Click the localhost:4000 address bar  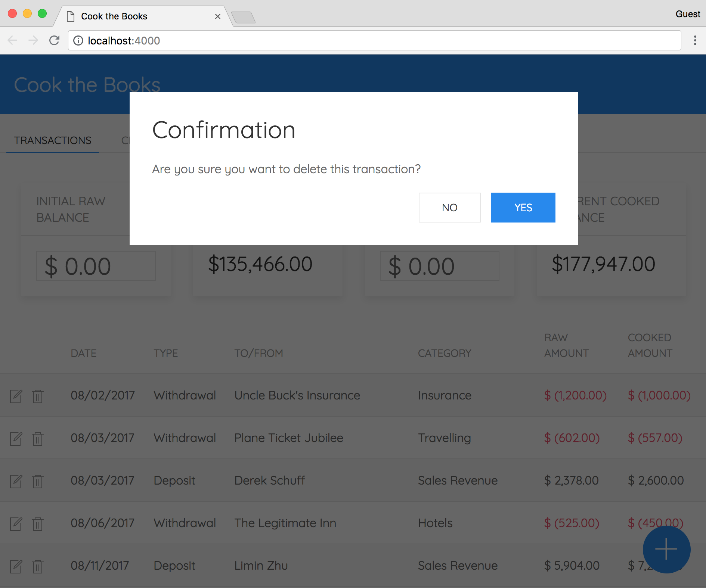(374, 40)
